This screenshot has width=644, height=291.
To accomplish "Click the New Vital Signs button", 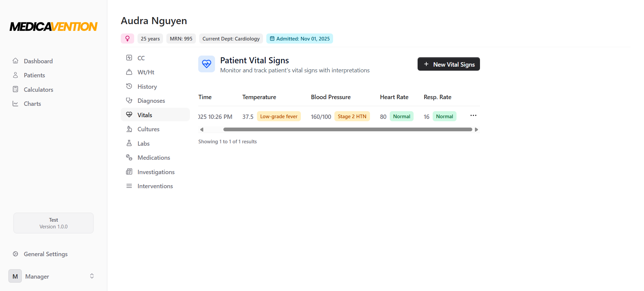I will [448, 64].
